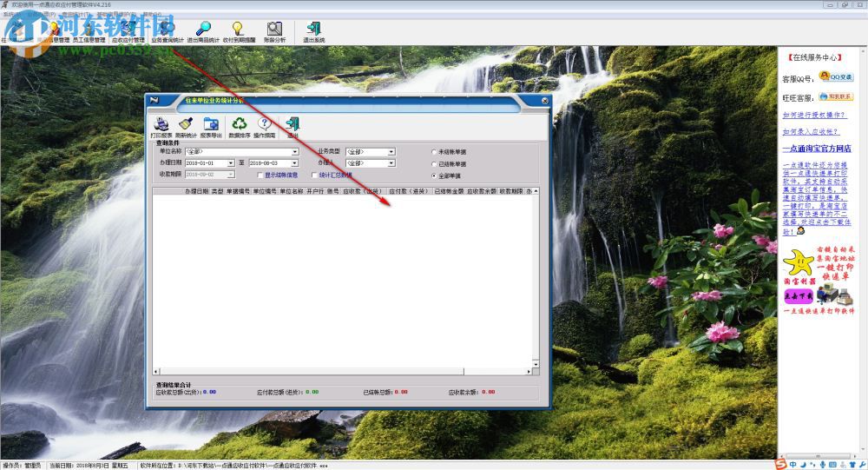This screenshot has height=470, width=868.
Task: Click the 中 language indicator in tray
Action: coord(792,465)
